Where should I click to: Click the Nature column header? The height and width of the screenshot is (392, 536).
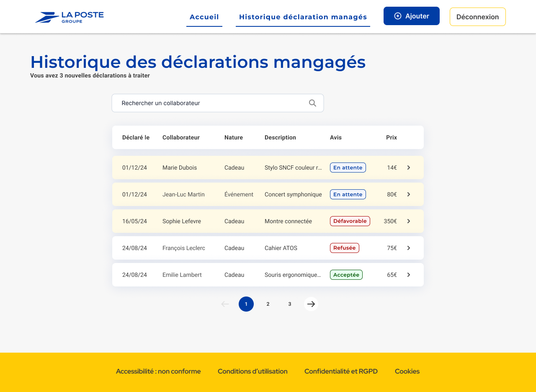click(234, 137)
